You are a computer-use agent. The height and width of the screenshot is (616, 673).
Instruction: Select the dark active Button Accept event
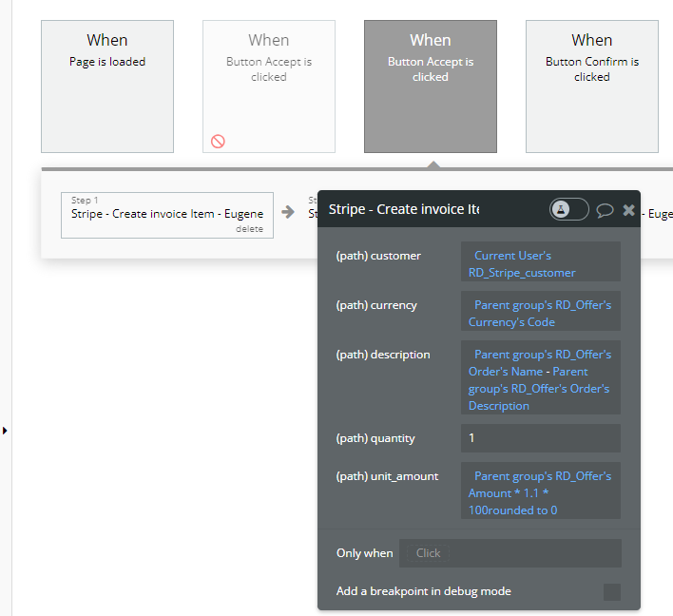click(431, 87)
